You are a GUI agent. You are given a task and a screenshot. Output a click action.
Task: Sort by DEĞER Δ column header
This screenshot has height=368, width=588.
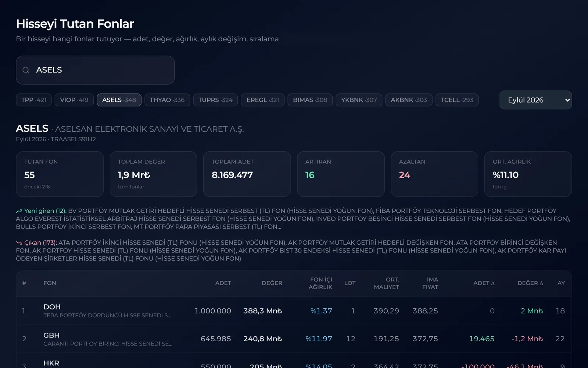(x=530, y=283)
